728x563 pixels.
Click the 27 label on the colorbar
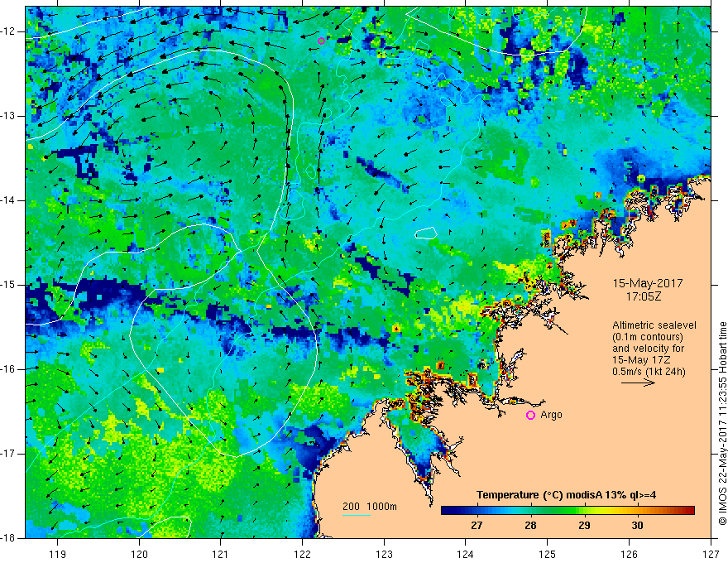click(x=477, y=526)
